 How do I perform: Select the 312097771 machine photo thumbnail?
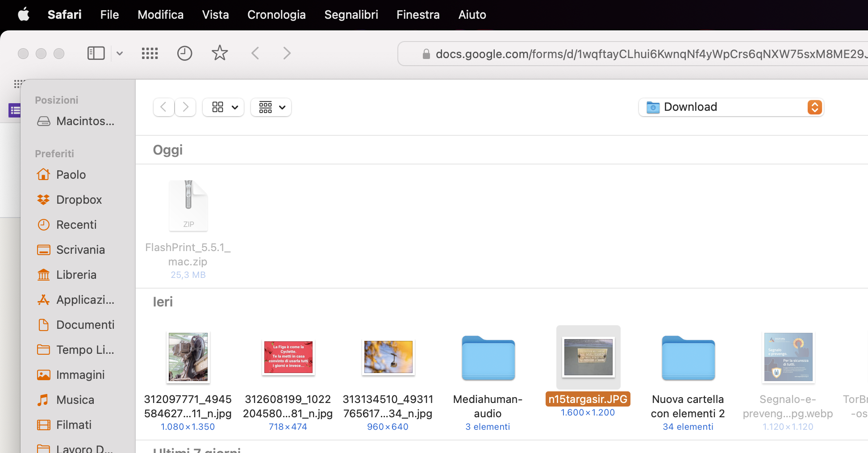click(x=188, y=357)
